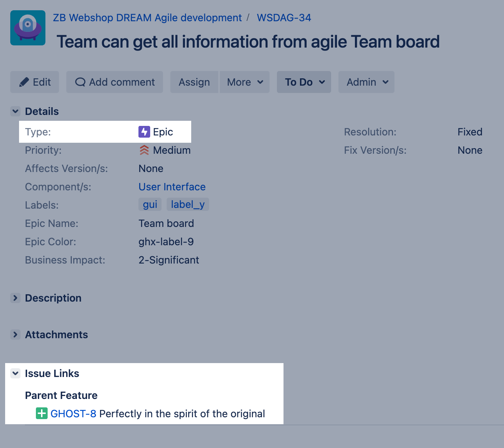Viewport: 504px width, 448px height.
Task: Open the More actions dropdown
Action: tap(245, 82)
